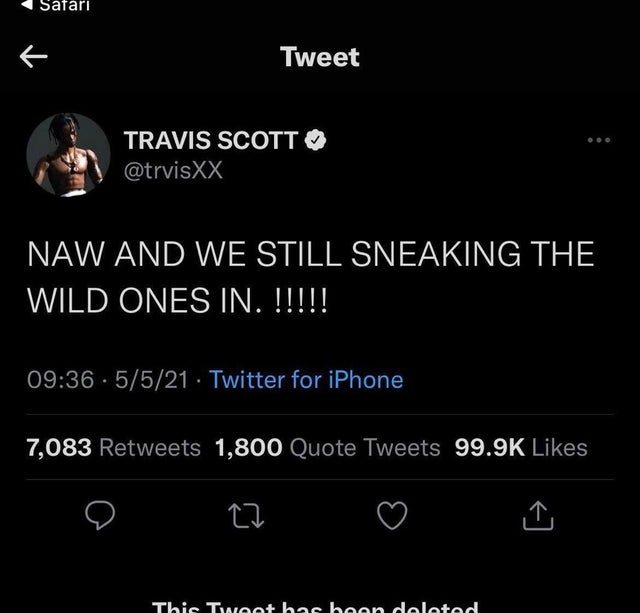This screenshot has height=613, width=640.
Task: Open the @trvisXX handle
Action: pyautogui.click(x=173, y=170)
